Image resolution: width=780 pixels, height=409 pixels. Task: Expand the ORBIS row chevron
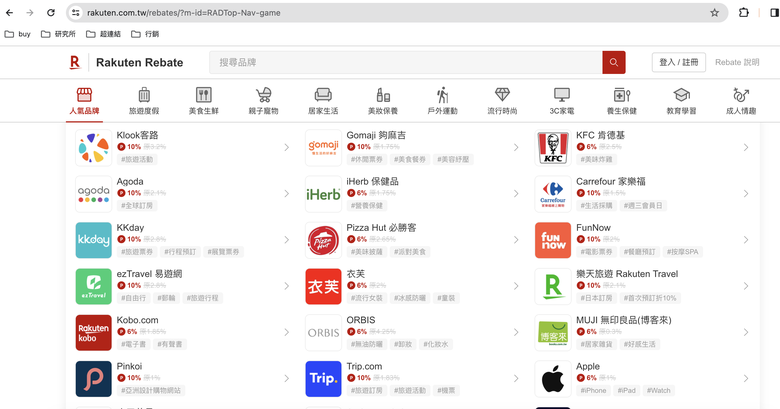point(516,332)
